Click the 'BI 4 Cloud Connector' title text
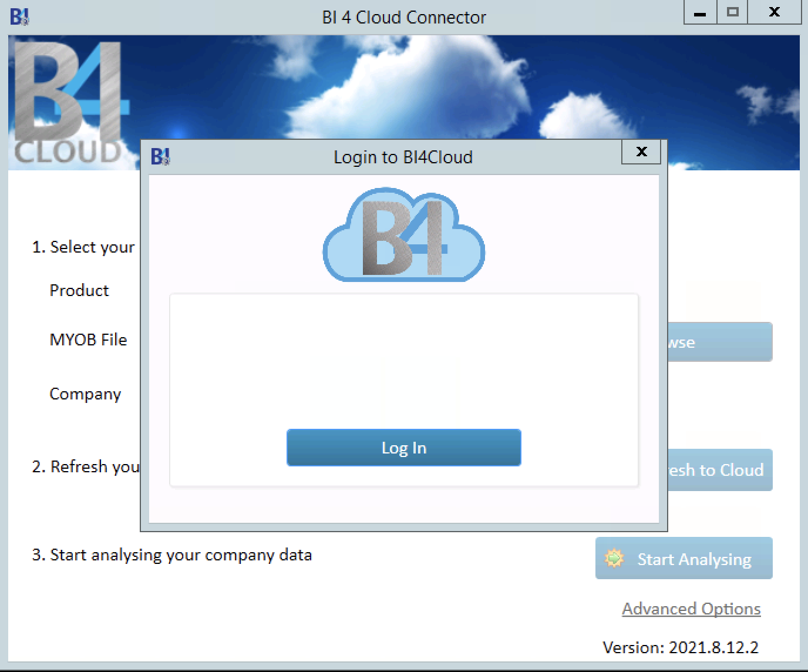808x672 pixels. pyautogui.click(x=404, y=18)
